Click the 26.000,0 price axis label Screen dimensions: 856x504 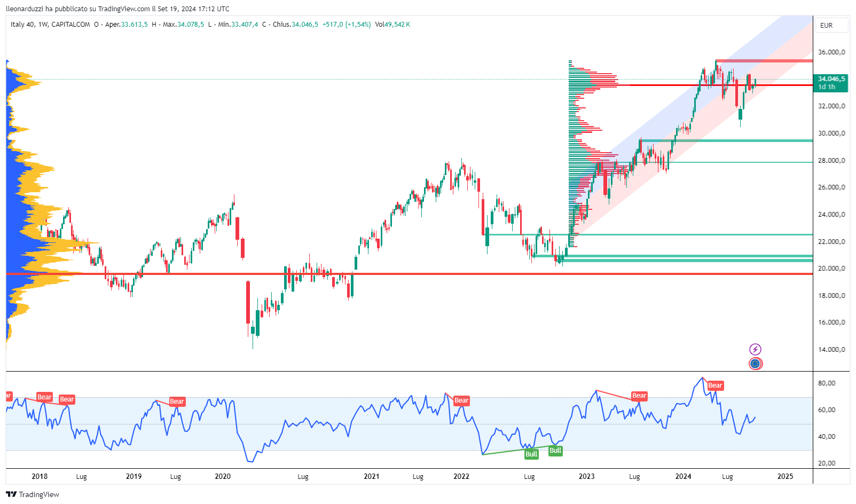point(831,187)
